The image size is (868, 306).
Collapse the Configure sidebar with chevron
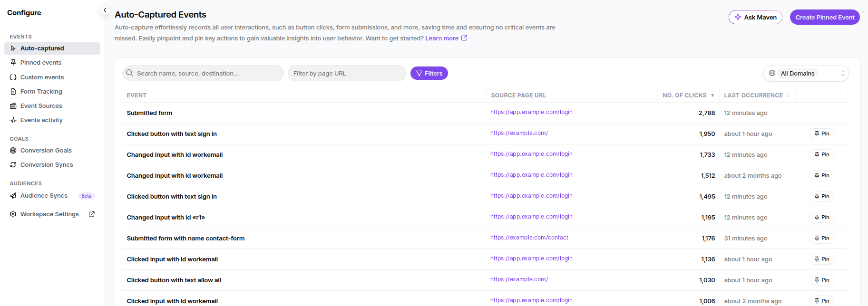[x=105, y=10]
